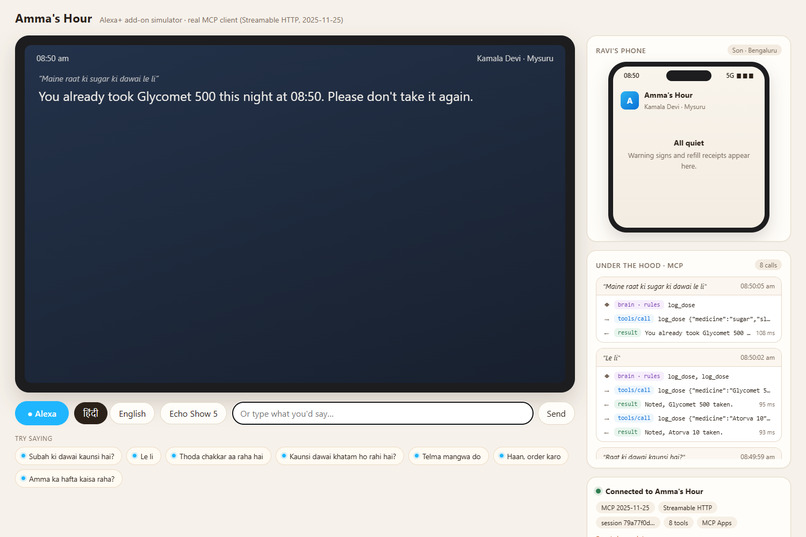Open the 'Le li' log entry header
This screenshot has height=537, width=806.
[689, 358]
